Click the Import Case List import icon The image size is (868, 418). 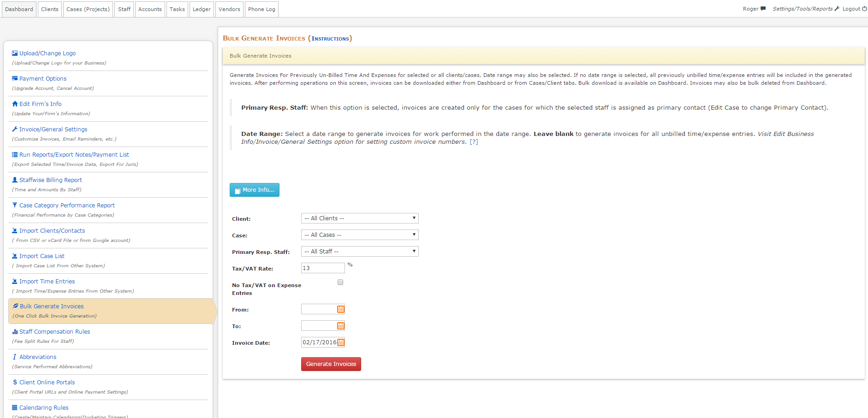(15, 256)
